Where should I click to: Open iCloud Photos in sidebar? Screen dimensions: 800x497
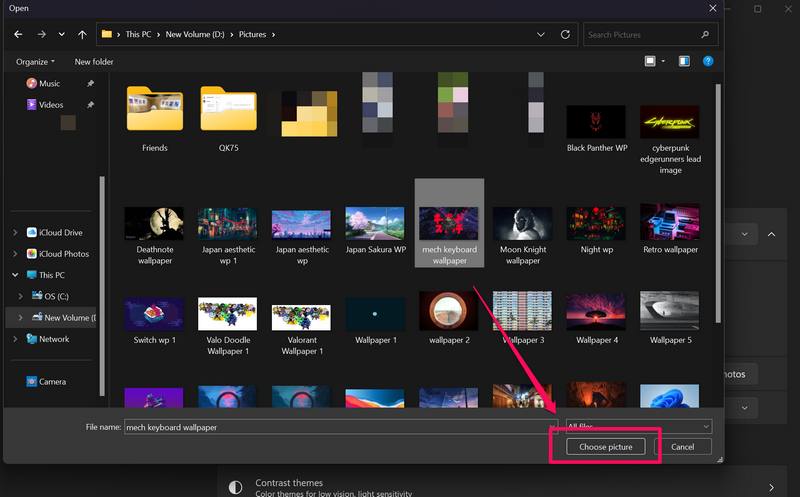coord(64,254)
